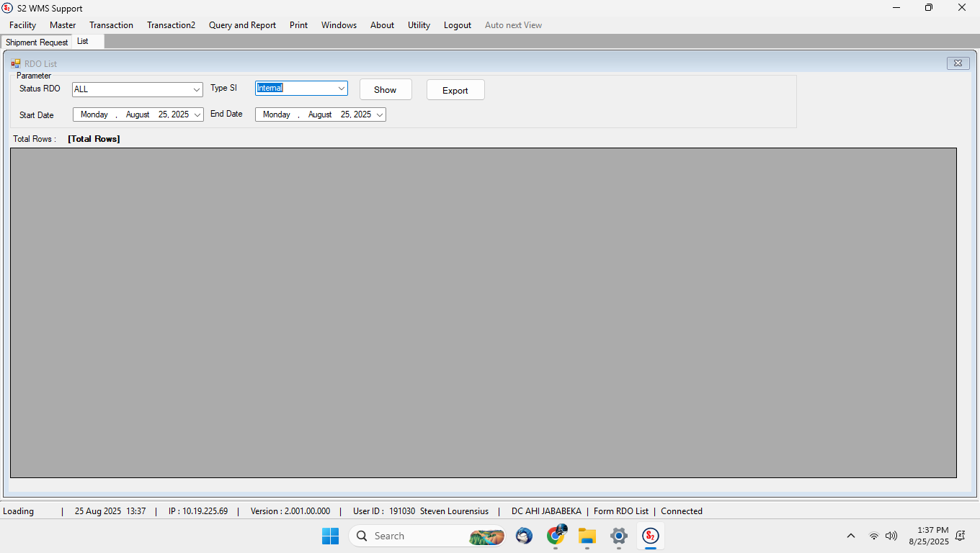Open File Explorer from the taskbar

tap(587, 536)
